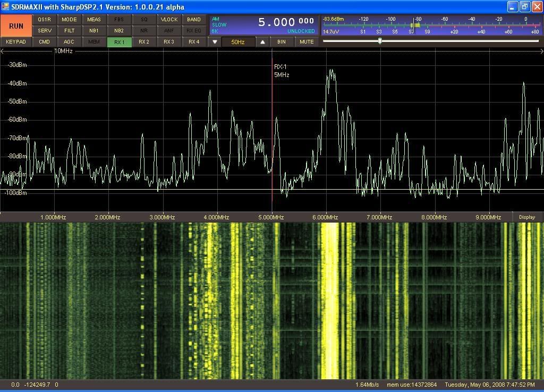Click the MEAS measurement button
The width and height of the screenshot is (544, 392).
point(94,20)
